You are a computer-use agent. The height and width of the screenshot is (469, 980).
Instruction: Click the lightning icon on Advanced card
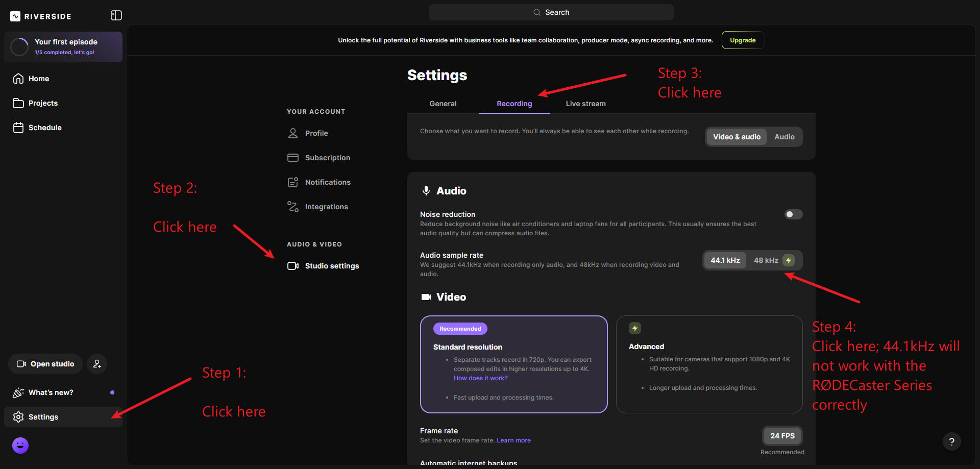635,328
